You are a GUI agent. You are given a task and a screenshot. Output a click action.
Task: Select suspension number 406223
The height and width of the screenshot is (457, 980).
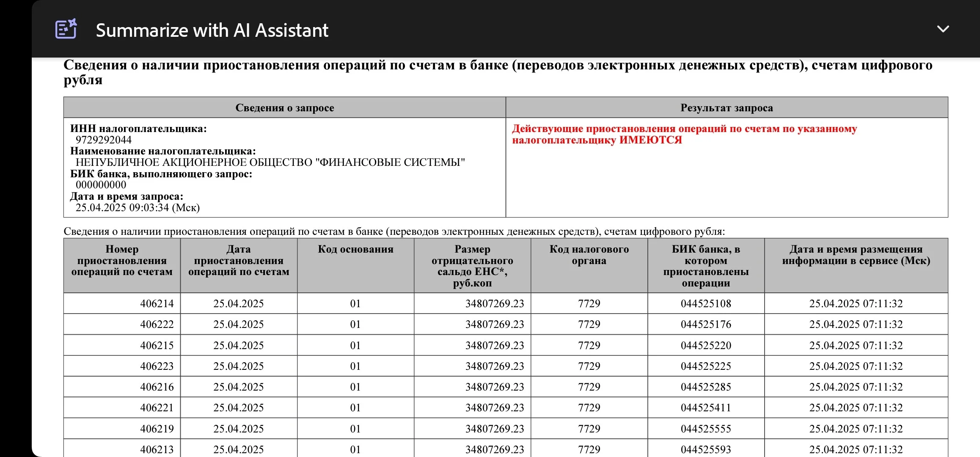coord(157,366)
